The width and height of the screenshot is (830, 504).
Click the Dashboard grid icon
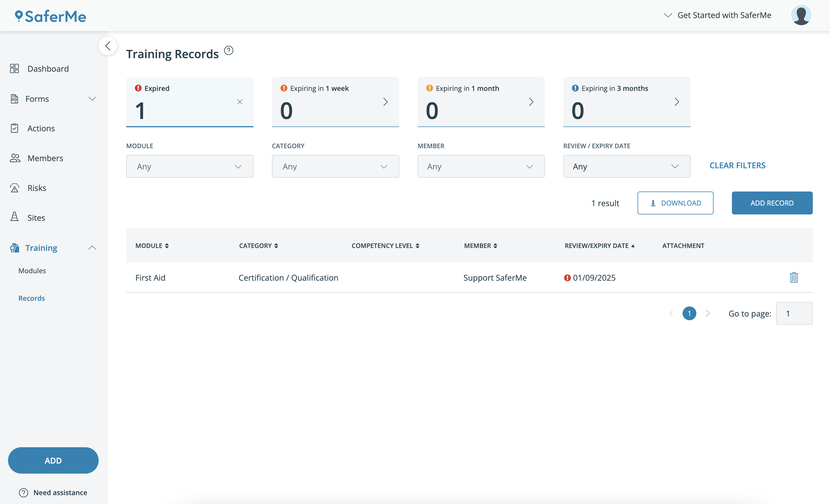pos(15,69)
